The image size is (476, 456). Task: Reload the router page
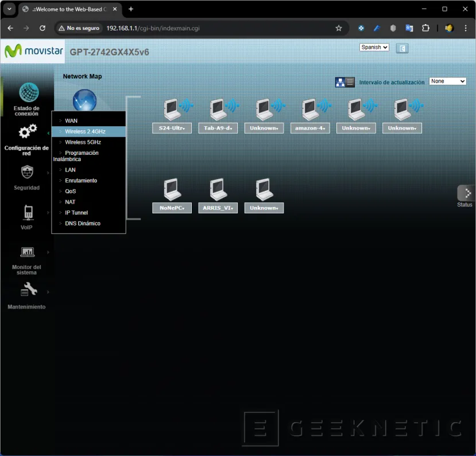click(x=42, y=28)
